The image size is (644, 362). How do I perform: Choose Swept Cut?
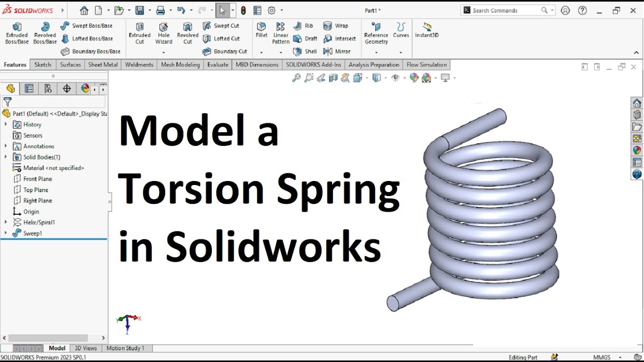(221, 26)
